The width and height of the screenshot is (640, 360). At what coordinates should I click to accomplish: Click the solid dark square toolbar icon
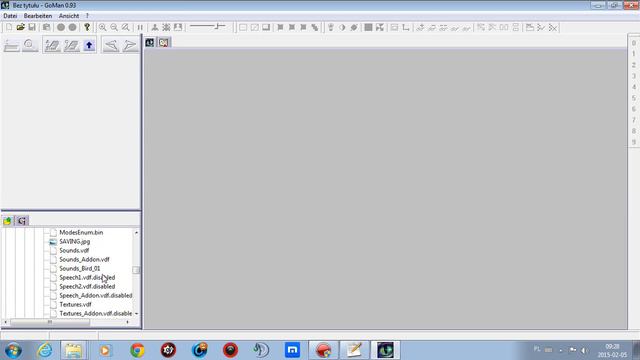pos(368,27)
